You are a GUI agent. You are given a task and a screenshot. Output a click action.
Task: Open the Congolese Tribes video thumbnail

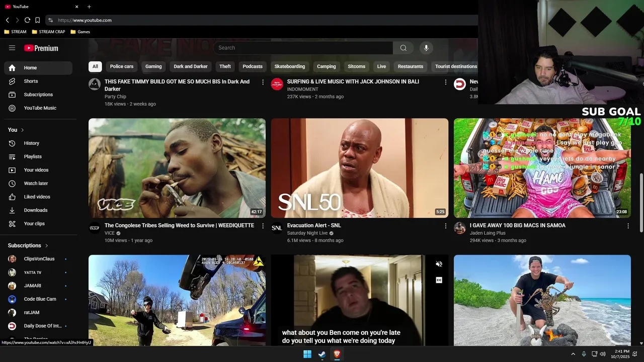click(x=177, y=168)
